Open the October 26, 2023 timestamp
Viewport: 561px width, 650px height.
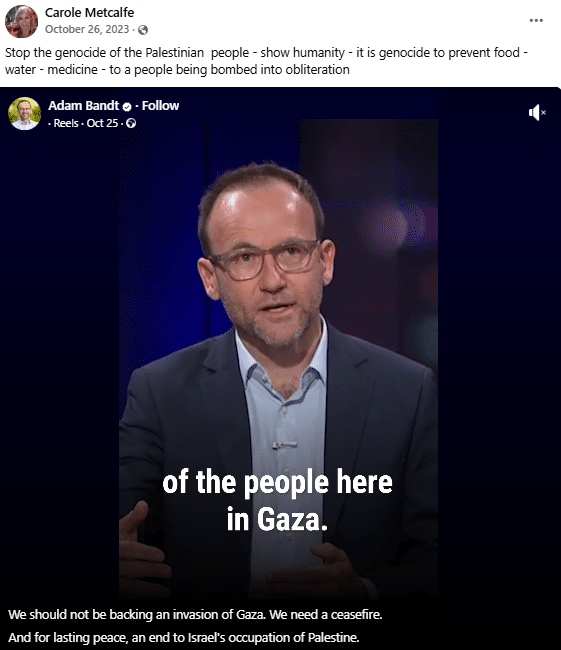click(x=87, y=29)
